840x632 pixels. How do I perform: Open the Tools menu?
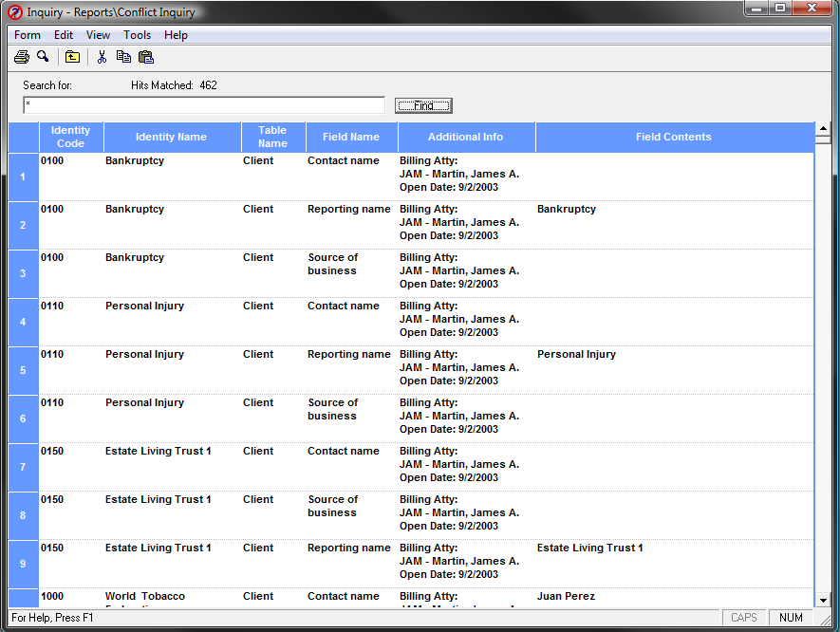(137, 35)
